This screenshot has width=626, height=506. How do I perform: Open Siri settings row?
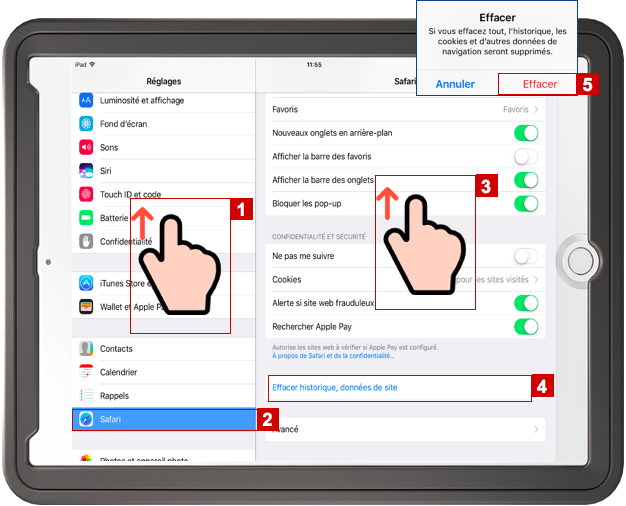164,171
